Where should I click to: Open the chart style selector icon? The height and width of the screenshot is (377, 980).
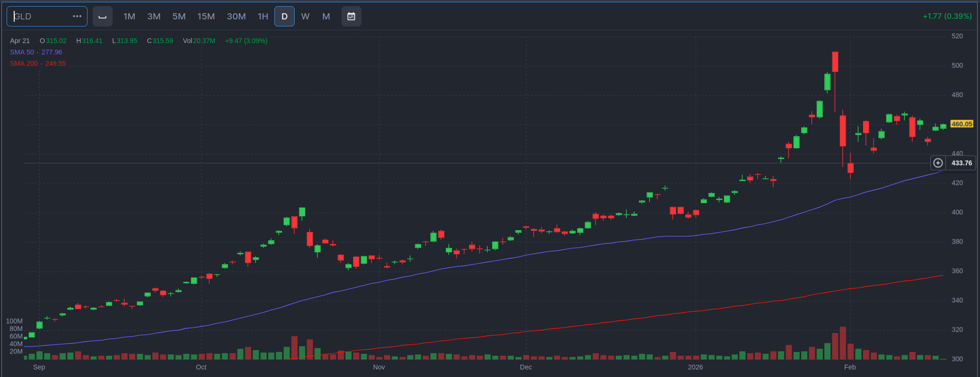[103, 17]
